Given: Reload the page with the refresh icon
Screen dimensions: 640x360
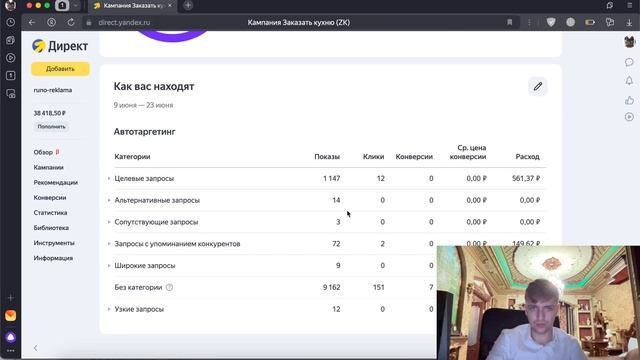Looking at the screenshot, I should (x=71, y=22).
